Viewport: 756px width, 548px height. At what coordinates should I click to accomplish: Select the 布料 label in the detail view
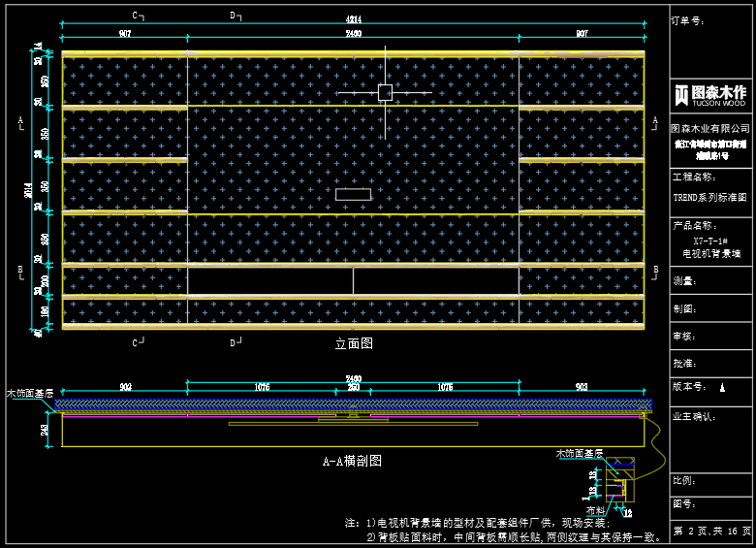pyautogui.click(x=595, y=508)
